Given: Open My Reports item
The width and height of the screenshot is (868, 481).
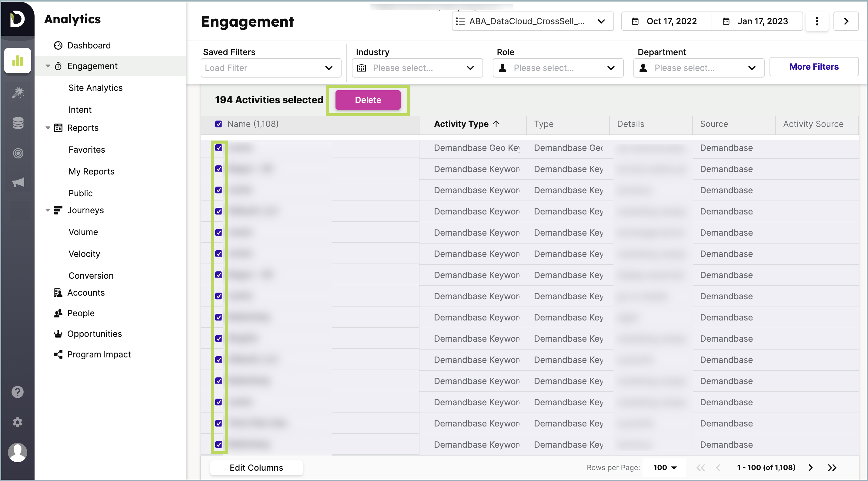Looking at the screenshot, I should (x=91, y=171).
